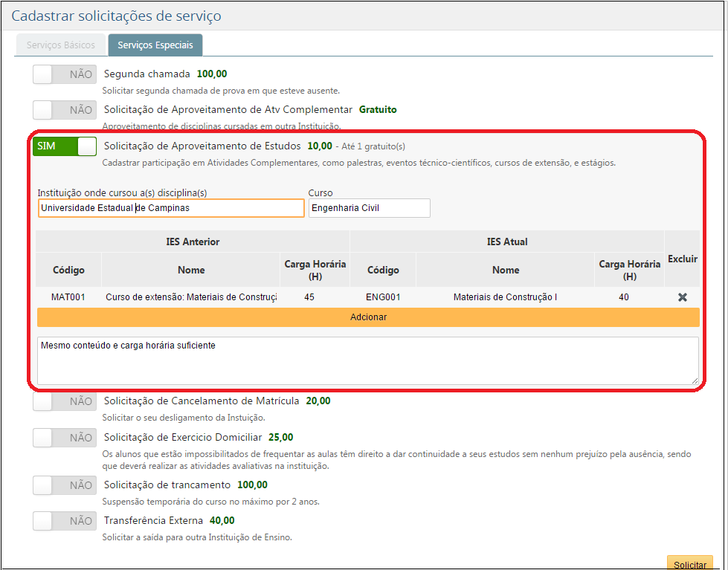The height and width of the screenshot is (570, 728).
Task: Enable the Solicitação de trancamento toggle
Action: point(63,485)
